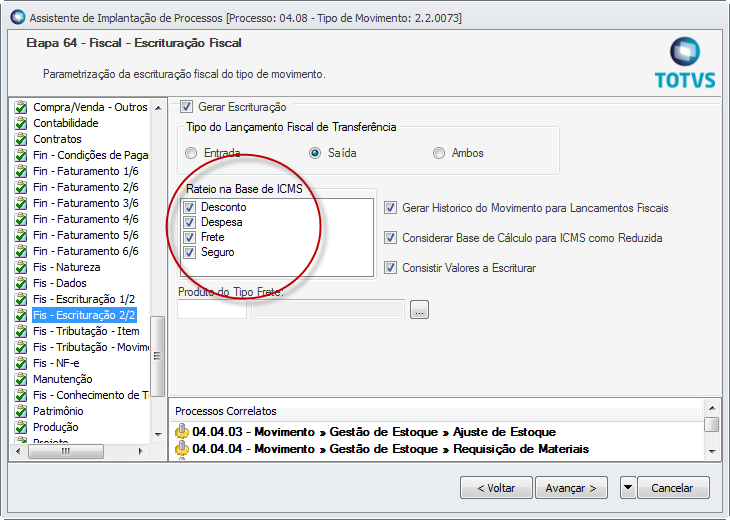Toggle Considerar Base de Cálculo para ICMS como Reduzida
The height and width of the screenshot is (520, 730).
coord(390,238)
